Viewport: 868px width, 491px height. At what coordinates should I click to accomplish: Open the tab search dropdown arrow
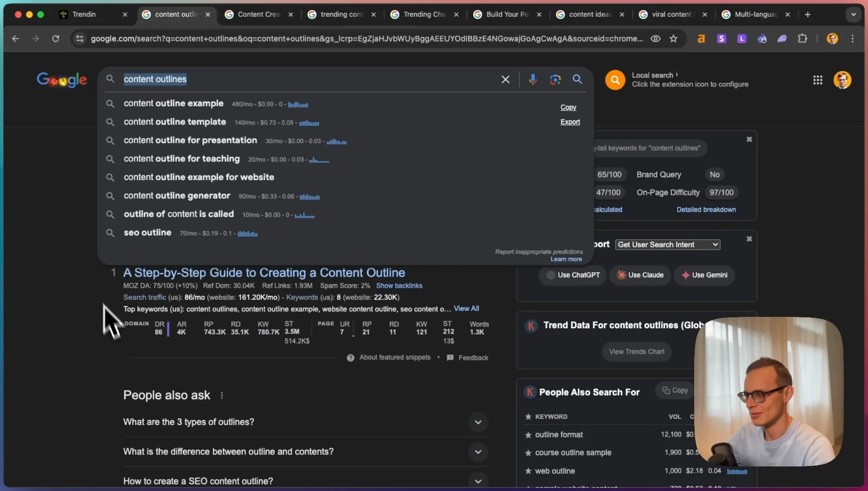coord(853,15)
